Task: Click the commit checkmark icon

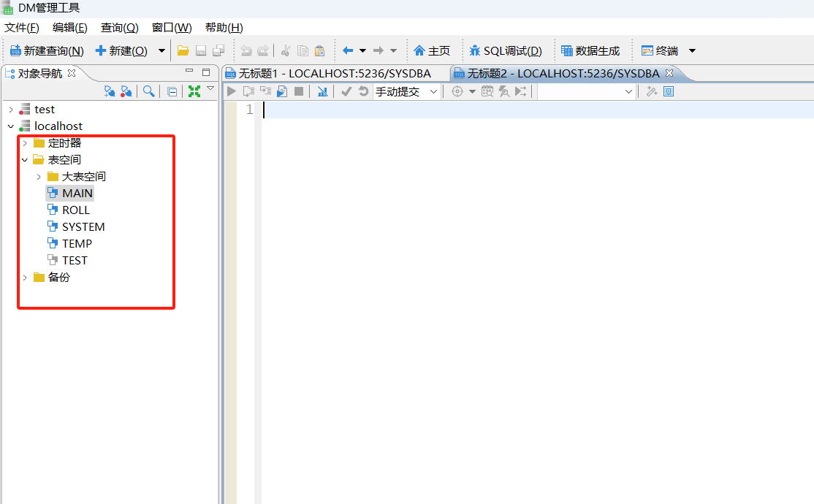Action: click(346, 91)
